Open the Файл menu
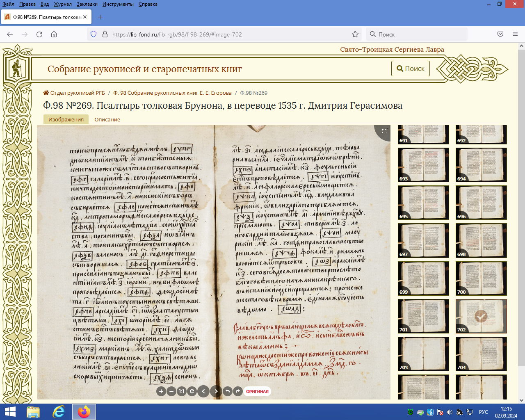Viewport: 525px width, 420px height. pyautogui.click(x=8, y=4)
